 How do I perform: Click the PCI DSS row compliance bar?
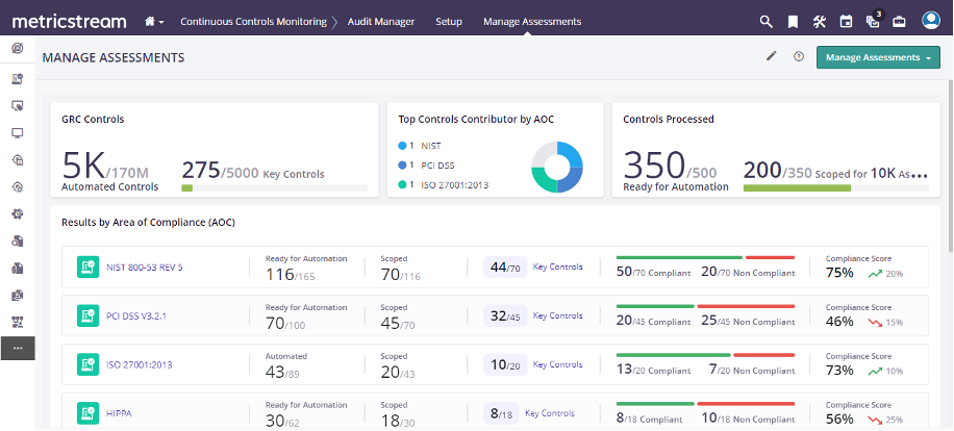[706, 306]
